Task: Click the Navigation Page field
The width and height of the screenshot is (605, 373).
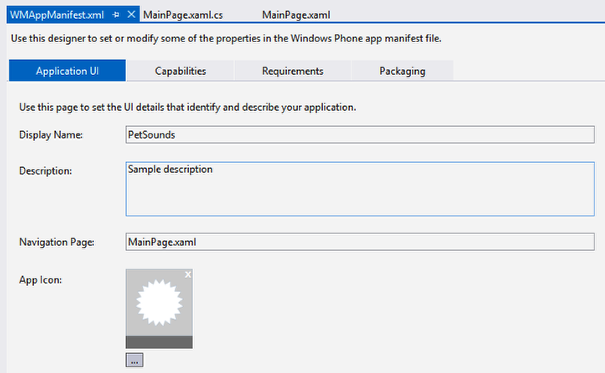Action: point(360,242)
